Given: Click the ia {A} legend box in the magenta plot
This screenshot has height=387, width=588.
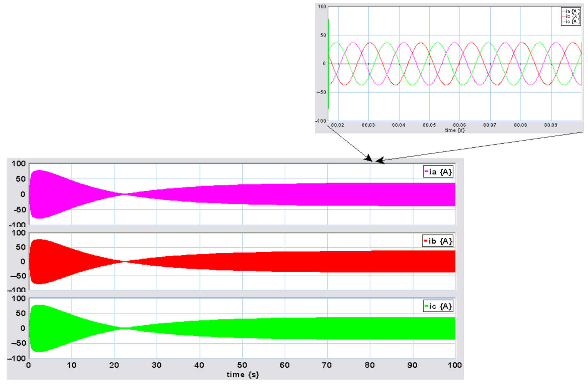Looking at the screenshot, I should pos(438,172).
